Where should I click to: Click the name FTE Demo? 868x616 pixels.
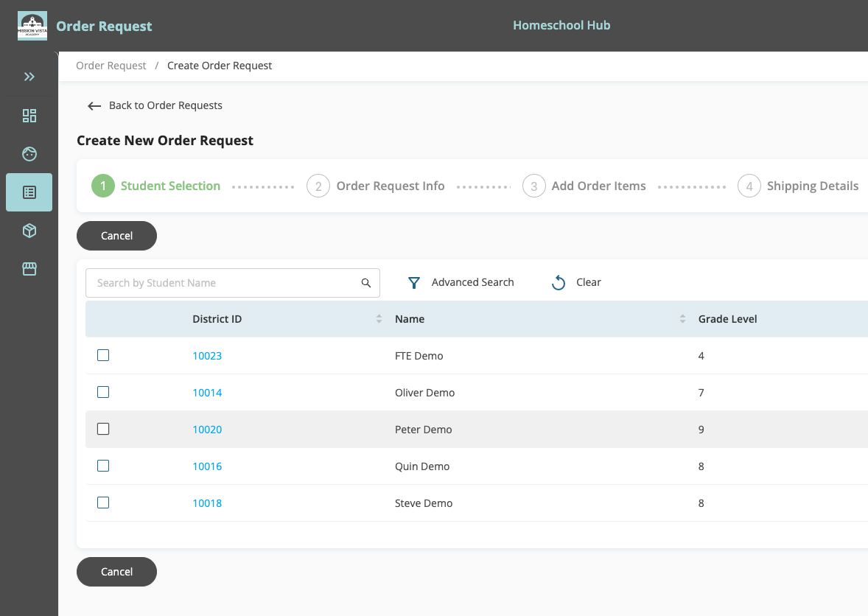pyautogui.click(x=419, y=356)
